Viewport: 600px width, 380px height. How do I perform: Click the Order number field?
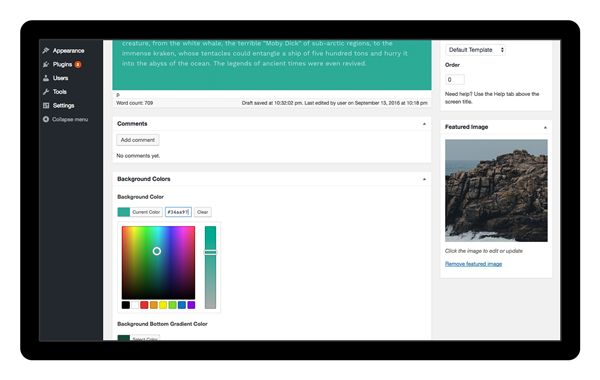455,80
